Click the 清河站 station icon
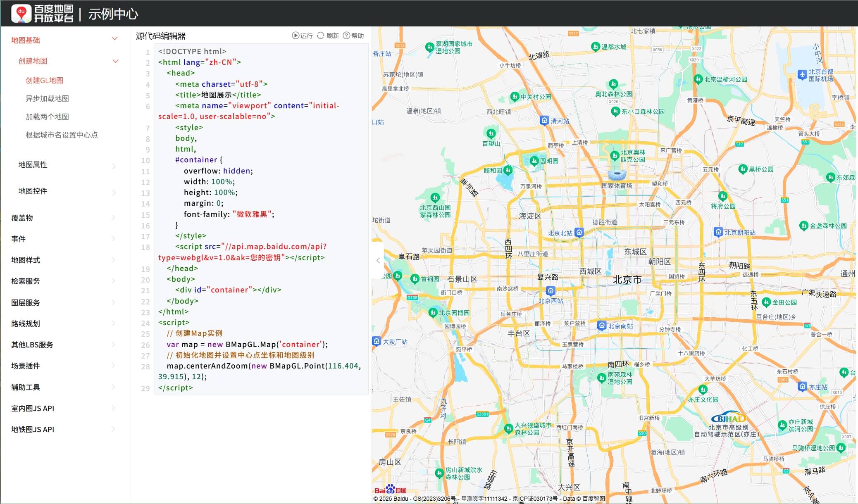The image size is (858, 504). coord(544,120)
